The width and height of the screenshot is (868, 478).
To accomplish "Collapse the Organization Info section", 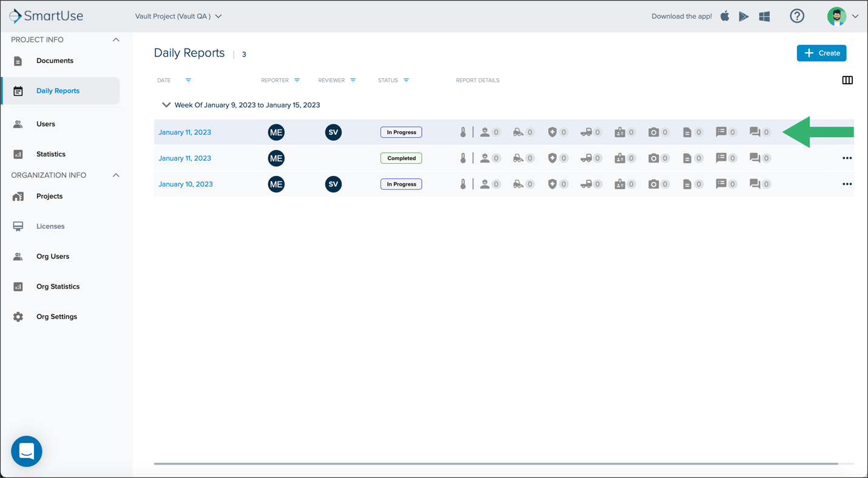I will 116,175.
